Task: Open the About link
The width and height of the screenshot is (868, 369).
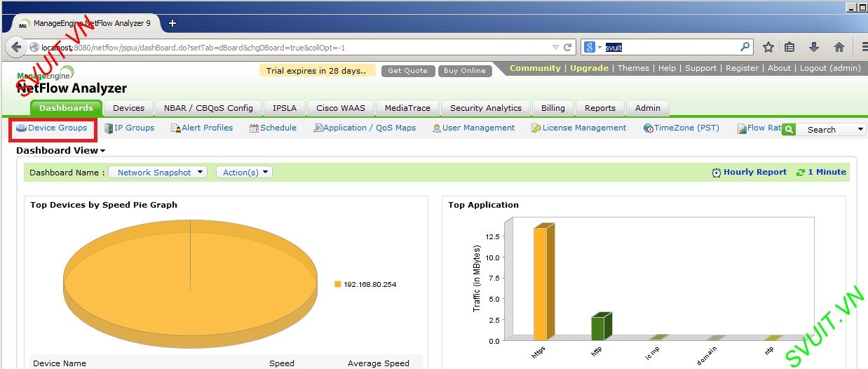Action: [779, 68]
